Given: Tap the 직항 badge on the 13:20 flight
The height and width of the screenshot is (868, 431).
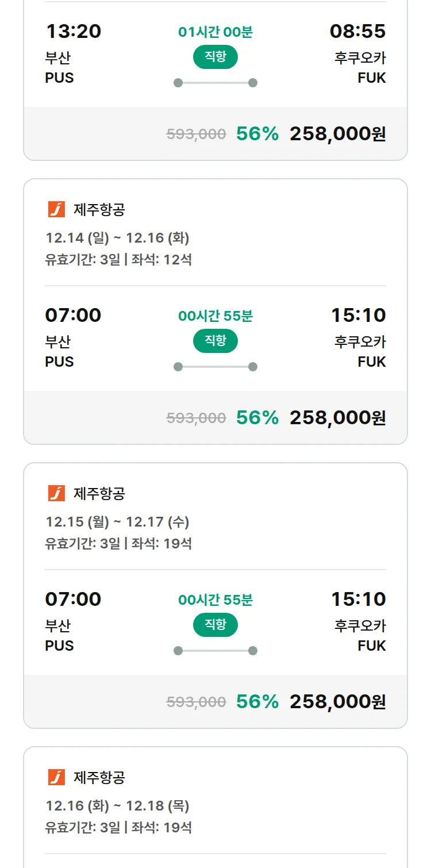Looking at the screenshot, I should click(215, 57).
